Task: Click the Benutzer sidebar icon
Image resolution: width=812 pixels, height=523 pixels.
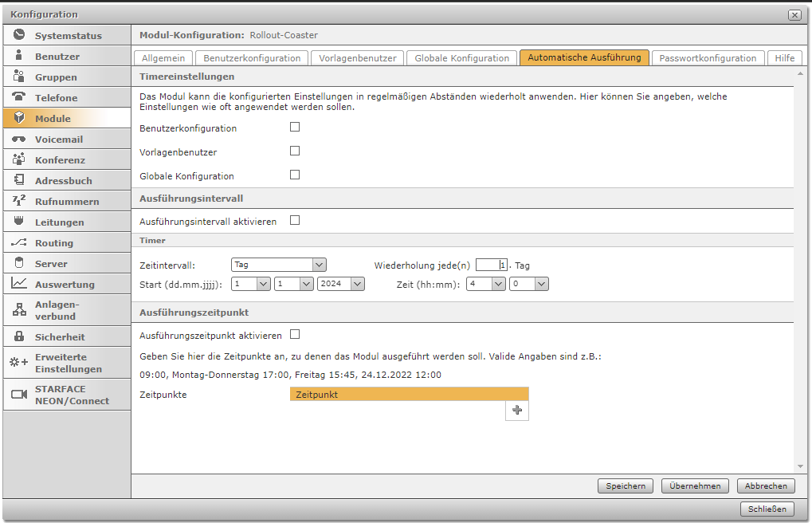Action: tap(19, 56)
